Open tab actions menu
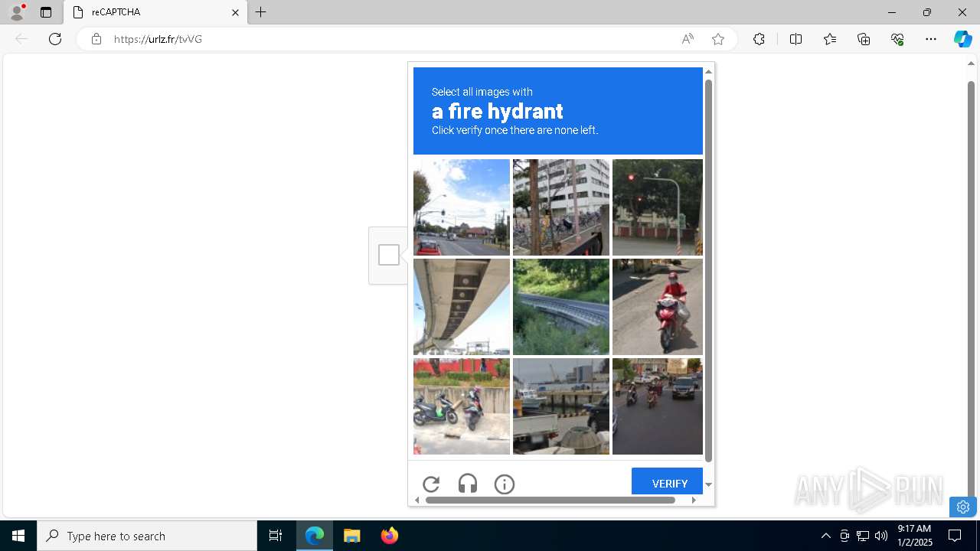The width and height of the screenshot is (980, 551). point(46,12)
